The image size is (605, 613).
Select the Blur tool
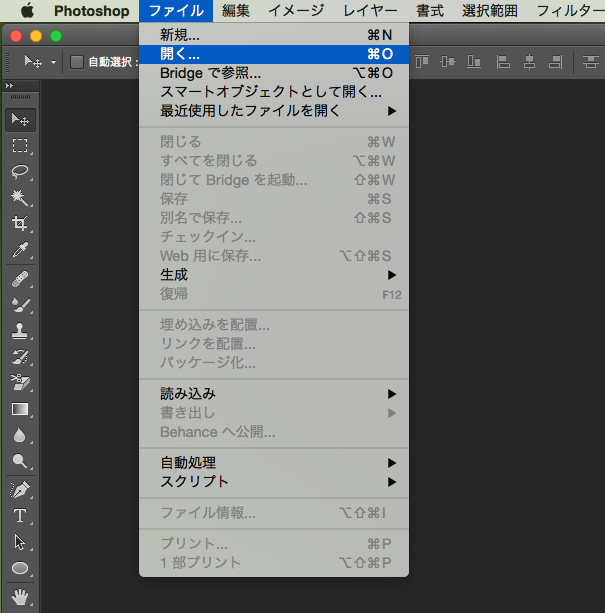tap(20, 435)
